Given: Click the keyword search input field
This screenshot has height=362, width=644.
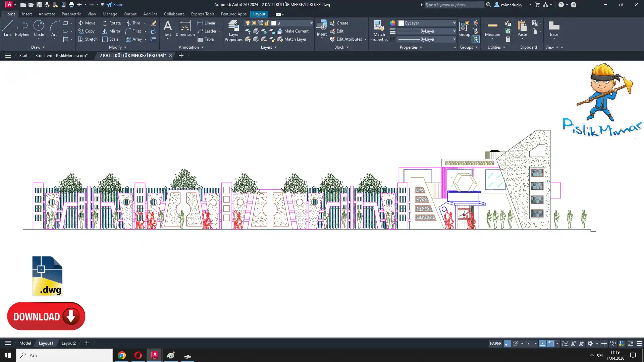Looking at the screenshot, I should coord(453,5).
